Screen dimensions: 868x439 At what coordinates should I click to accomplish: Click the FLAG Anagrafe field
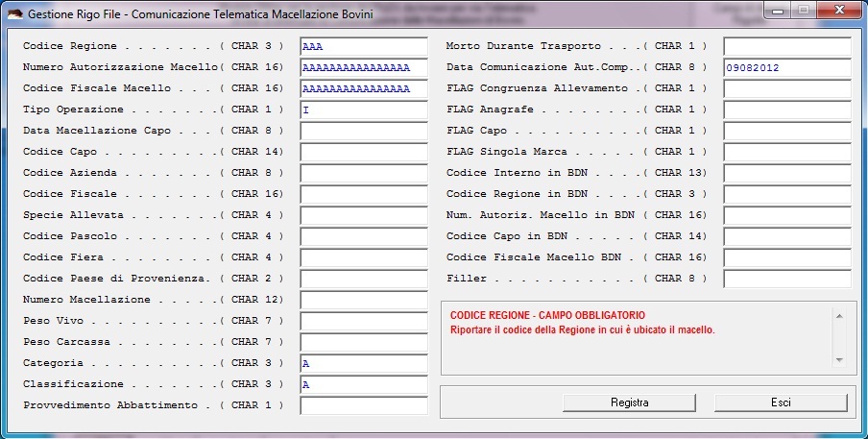[x=787, y=110]
